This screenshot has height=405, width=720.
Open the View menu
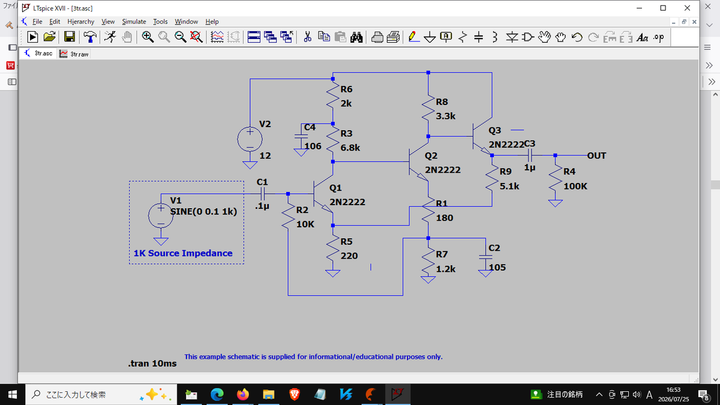[x=108, y=22]
